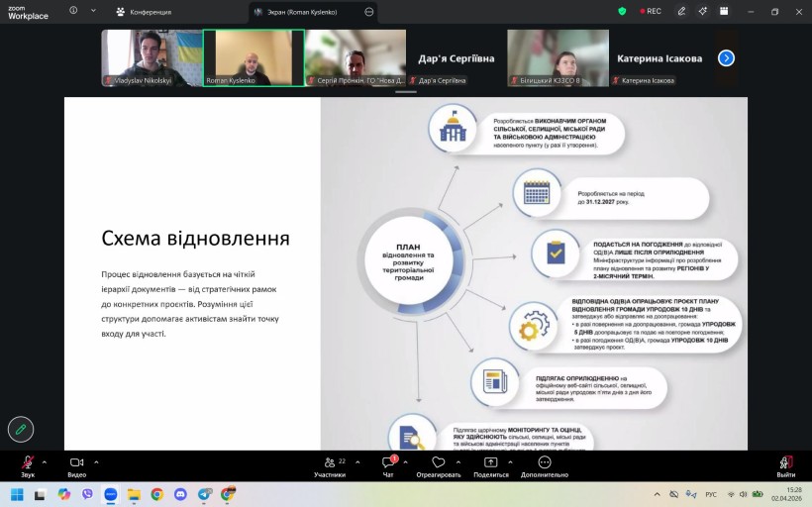Open first Chrome icon on taskbar
This screenshot has height=507, width=812.
(x=156, y=494)
